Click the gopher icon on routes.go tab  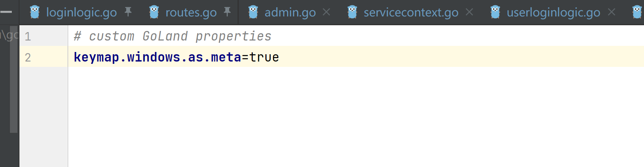tap(154, 12)
